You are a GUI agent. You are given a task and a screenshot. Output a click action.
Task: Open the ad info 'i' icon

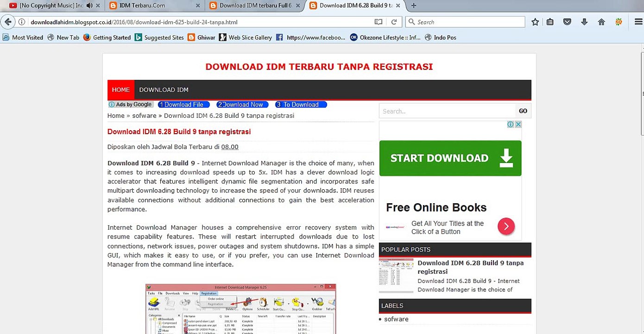pos(510,124)
